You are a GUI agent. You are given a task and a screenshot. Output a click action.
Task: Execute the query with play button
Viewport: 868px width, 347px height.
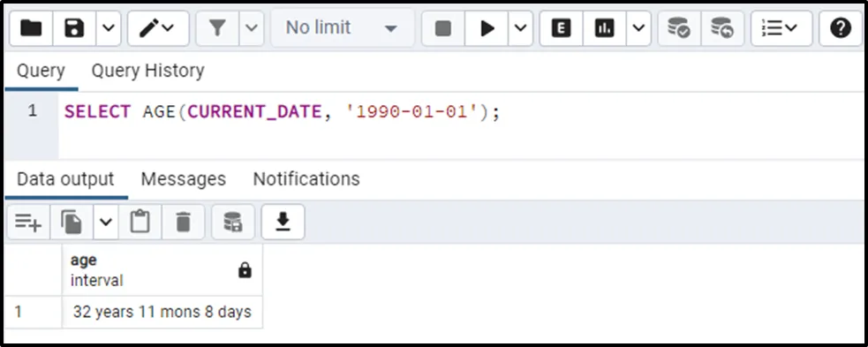487,27
